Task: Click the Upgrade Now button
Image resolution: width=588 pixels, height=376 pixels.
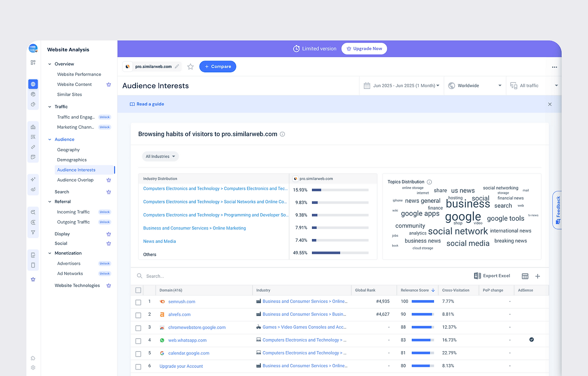Action: [364, 49]
